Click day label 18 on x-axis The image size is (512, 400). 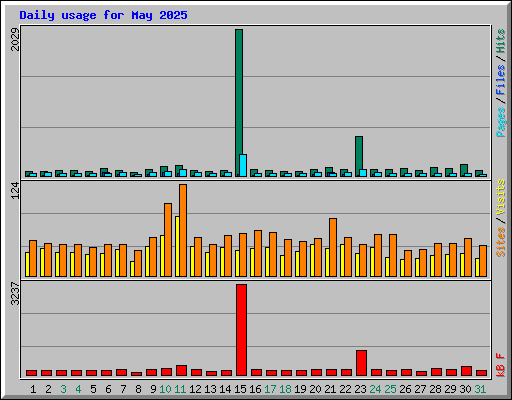click(x=285, y=389)
